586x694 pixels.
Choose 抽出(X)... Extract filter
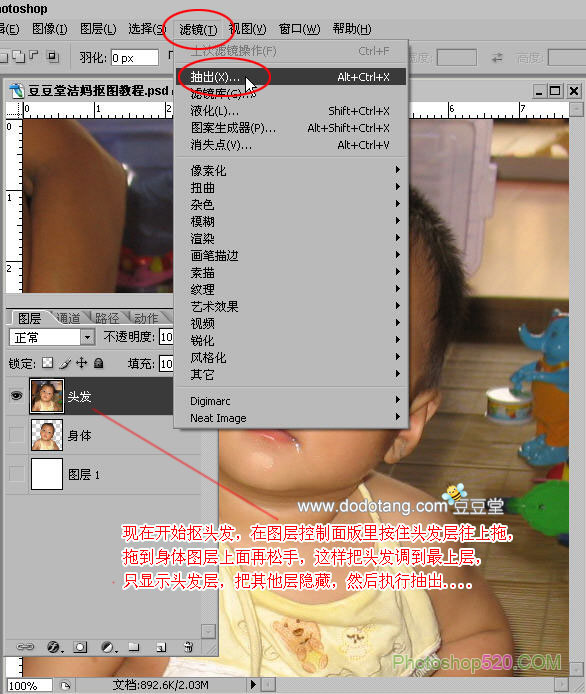click(x=290, y=77)
